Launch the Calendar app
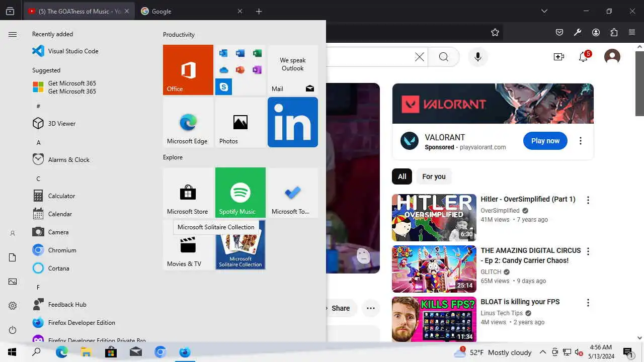This screenshot has width=644, height=362. (x=52, y=214)
